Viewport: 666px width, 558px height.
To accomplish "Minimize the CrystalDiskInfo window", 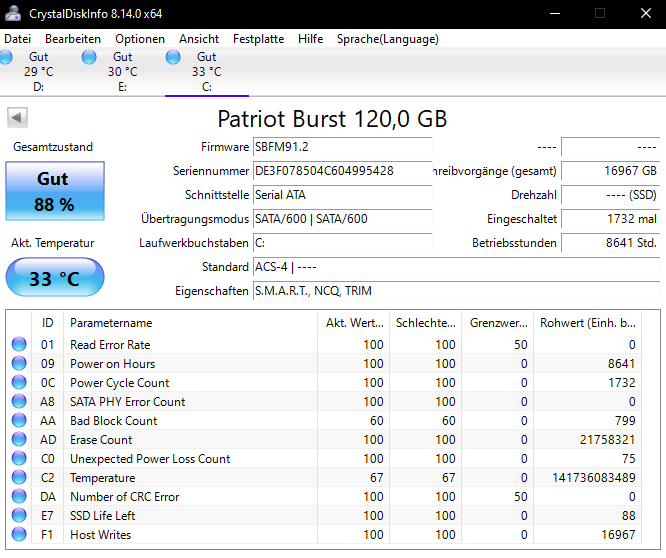I will coord(555,14).
